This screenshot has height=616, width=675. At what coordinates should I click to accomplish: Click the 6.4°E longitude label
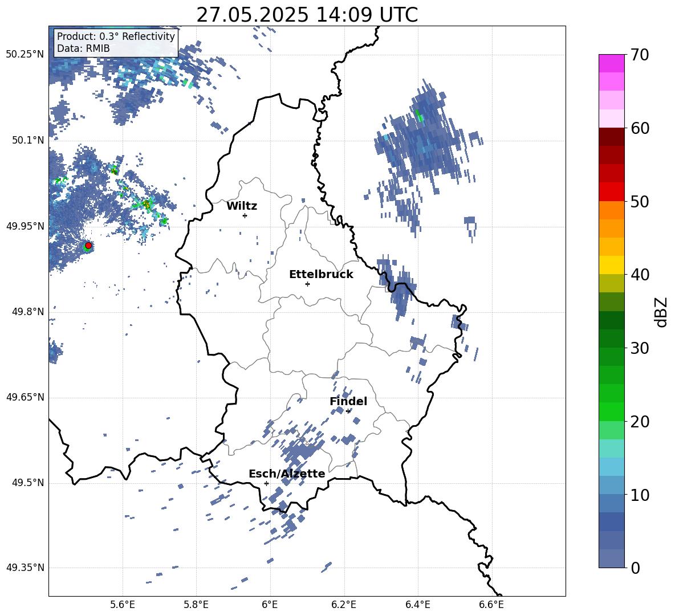(x=417, y=605)
